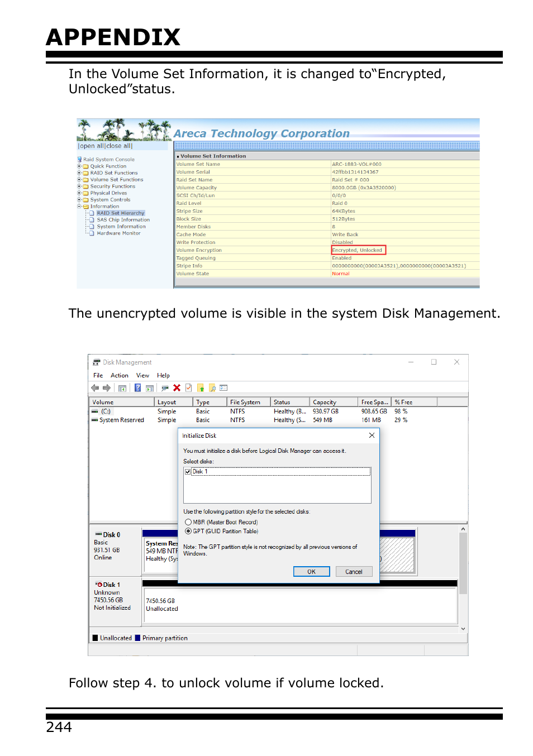Expand the System Controls tree node
The width and height of the screenshot is (533, 756).
79,200
